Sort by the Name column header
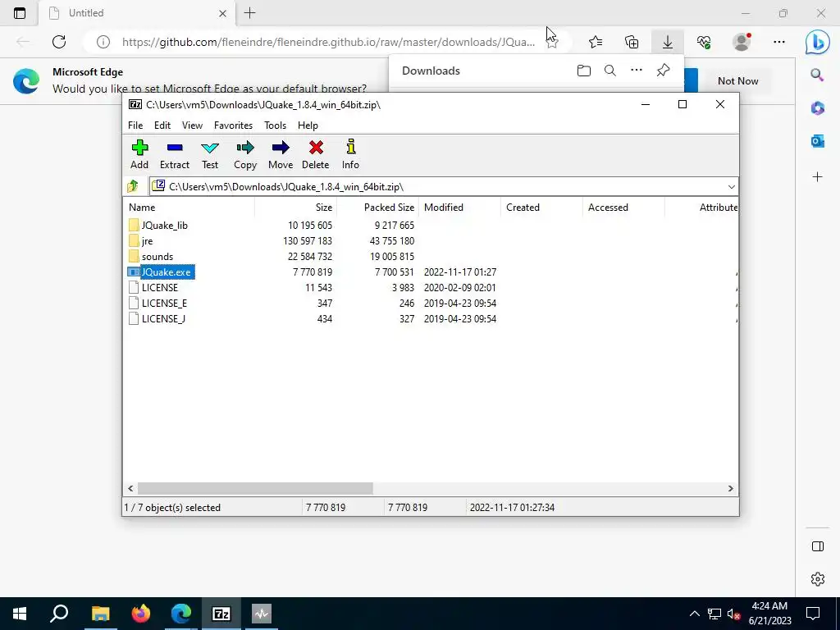The height and width of the screenshot is (630, 840). 189,208
